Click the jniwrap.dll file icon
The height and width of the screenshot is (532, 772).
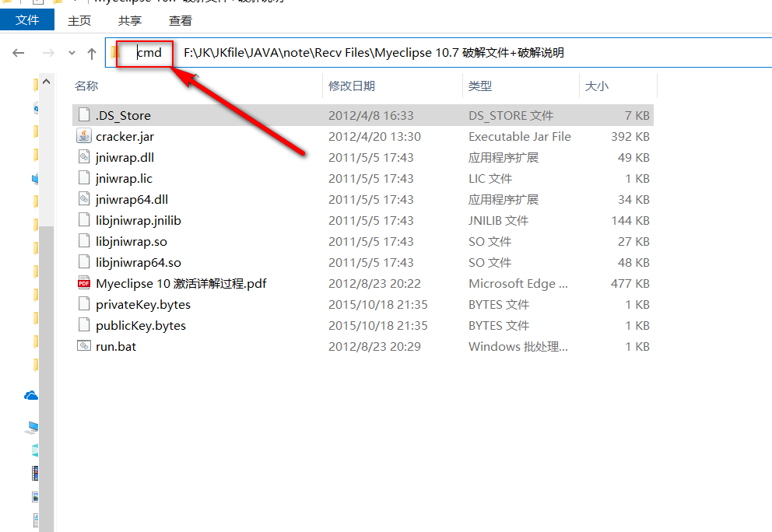[x=84, y=157]
